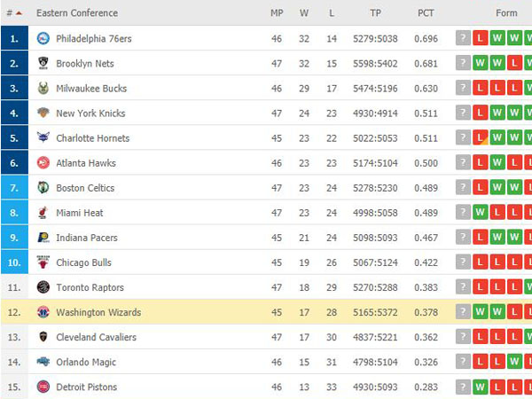Click the Chicago Bulls logo
The image size is (532, 399).
coord(43,262)
